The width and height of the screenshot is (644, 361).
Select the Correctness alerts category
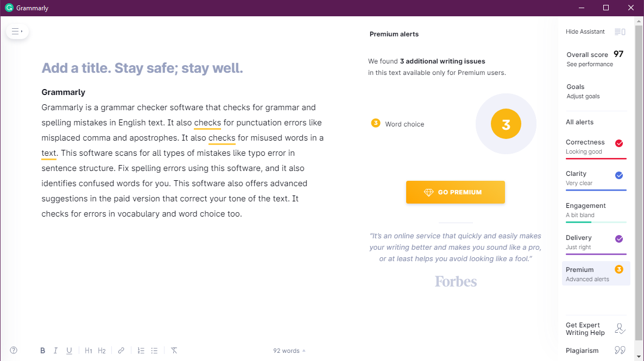click(x=595, y=147)
